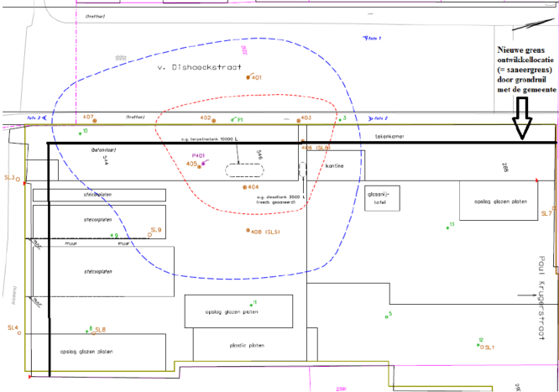Click the kantine room label
Screen dimensions: 559x392
tap(334, 166)
